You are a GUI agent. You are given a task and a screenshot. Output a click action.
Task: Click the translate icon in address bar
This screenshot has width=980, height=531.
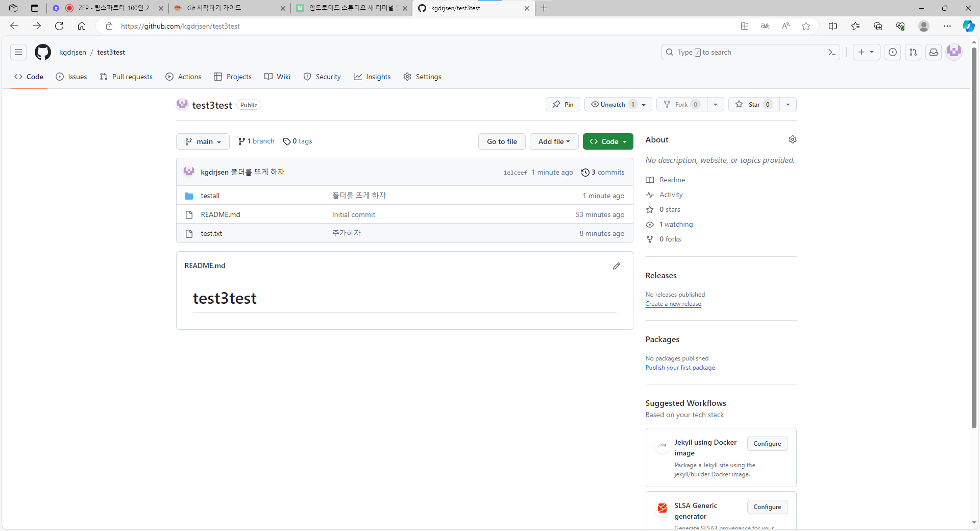[x=765, y=26]
